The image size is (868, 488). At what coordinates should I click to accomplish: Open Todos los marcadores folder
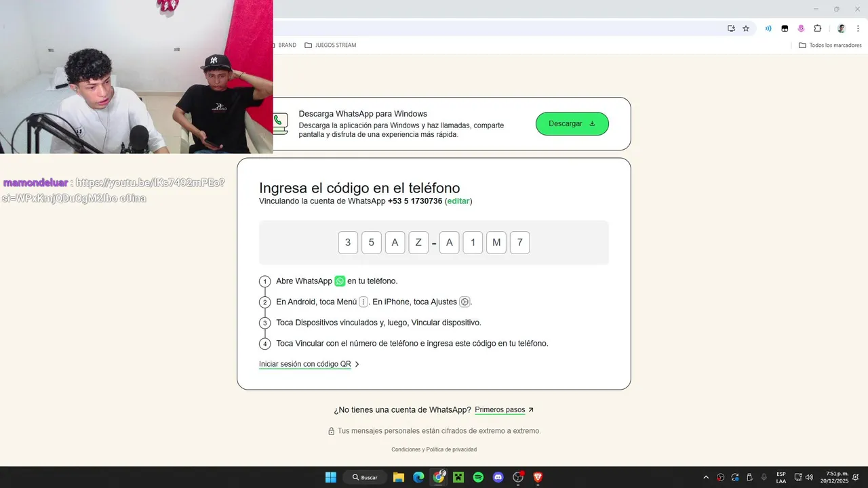click(830, 45)
